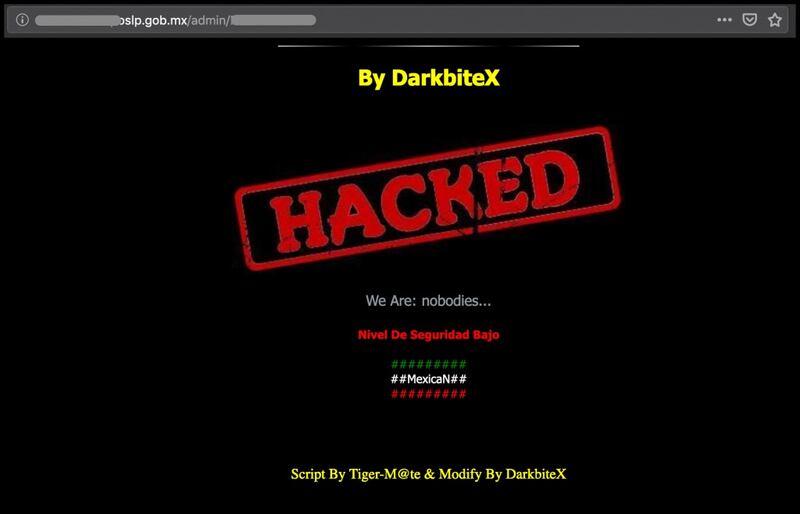The height and width of the screenshot is (514, 800).
Task: Click the /admin/ path segment in address bar
Action: (x=210, y=20)
